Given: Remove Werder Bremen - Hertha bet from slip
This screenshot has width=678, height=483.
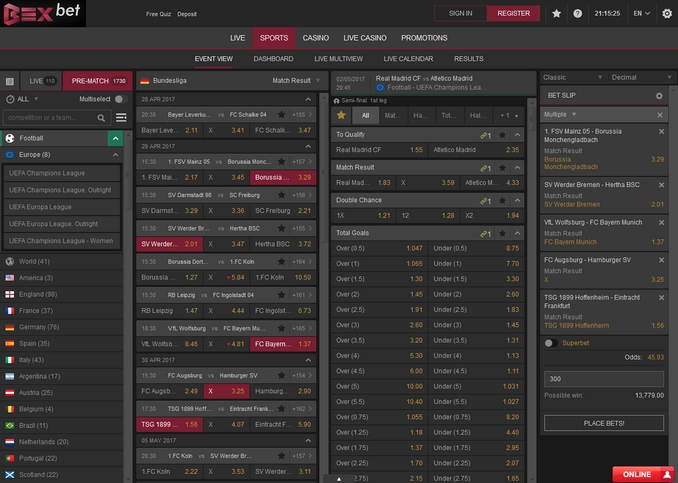Looking at the screenshot, I should point(661,185).
